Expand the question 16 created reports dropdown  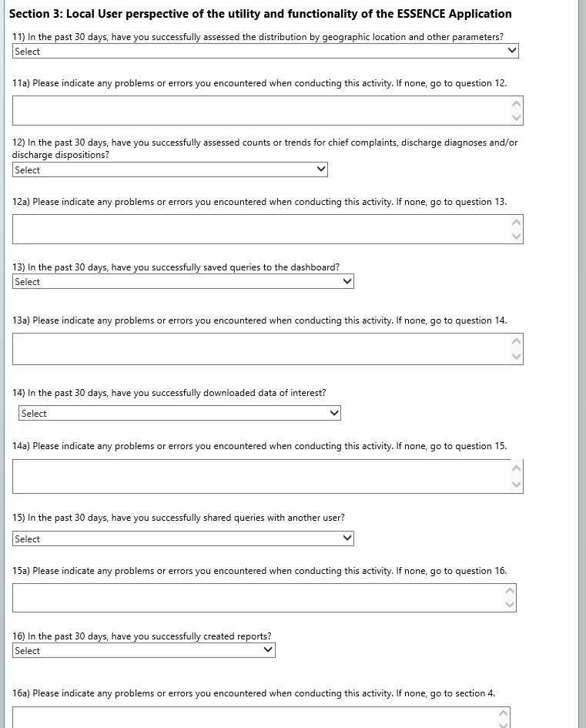pyautogui.click(x=144, y=651)
